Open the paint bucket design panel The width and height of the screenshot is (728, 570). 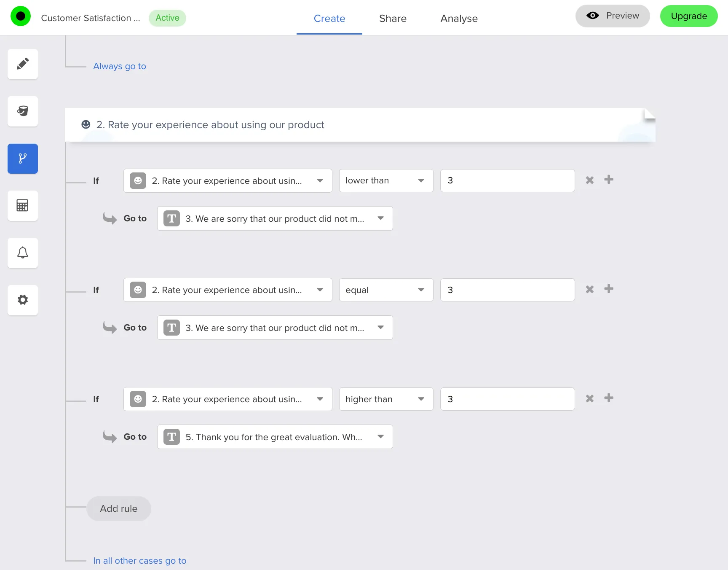point(23,111)
